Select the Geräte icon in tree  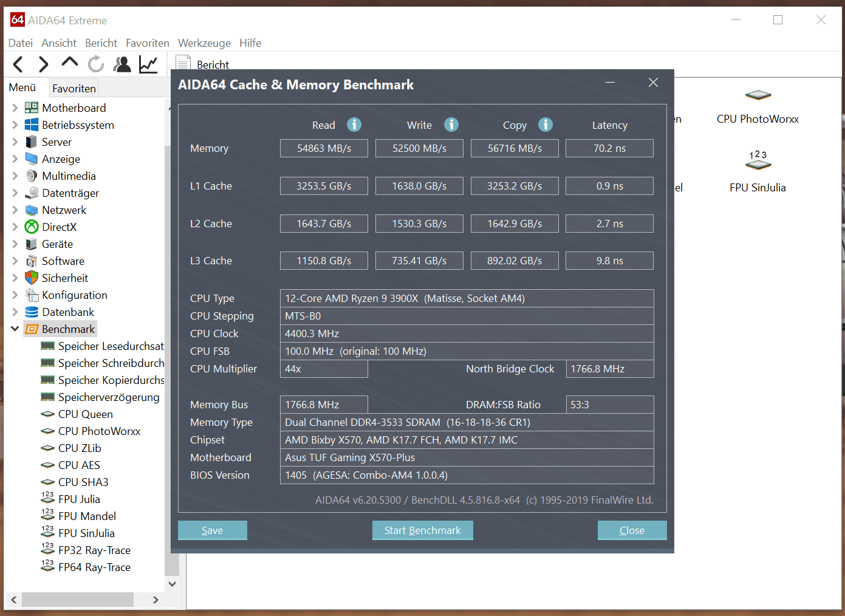pyautogui.click(x=32, y=244)
